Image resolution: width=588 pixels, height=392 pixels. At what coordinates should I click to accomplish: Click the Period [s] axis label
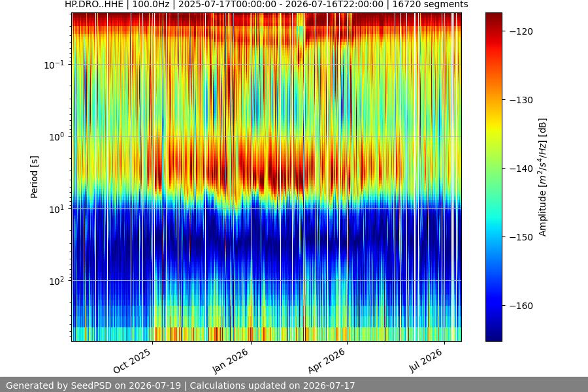[x=34, y=177]
